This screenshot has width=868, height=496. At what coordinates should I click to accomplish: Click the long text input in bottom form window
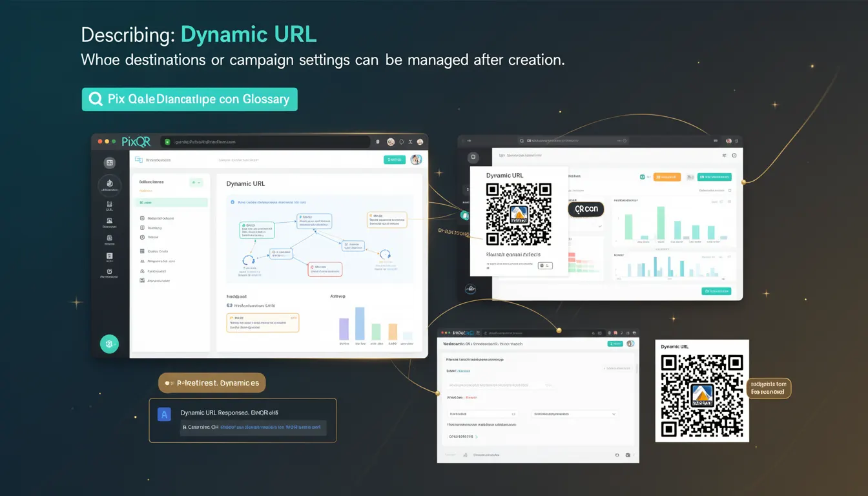pyautogui.click(x=500, y=385)
